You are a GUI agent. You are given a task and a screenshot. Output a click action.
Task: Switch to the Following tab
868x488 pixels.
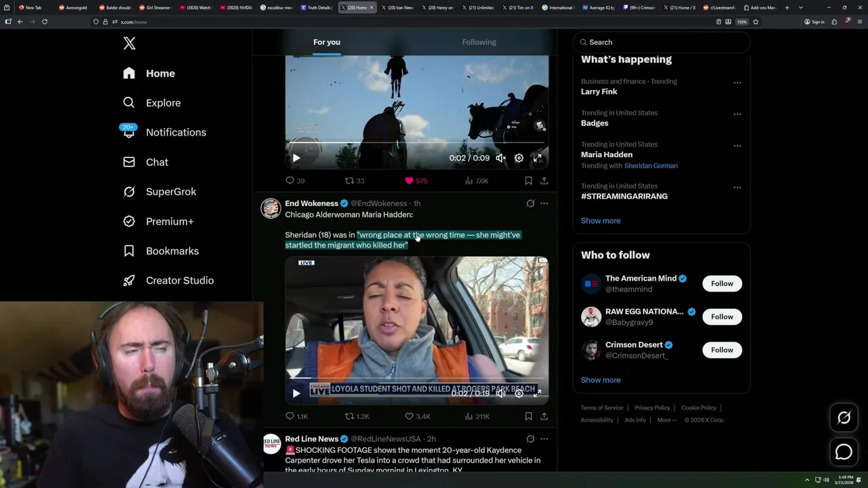[x=479, y=42]
